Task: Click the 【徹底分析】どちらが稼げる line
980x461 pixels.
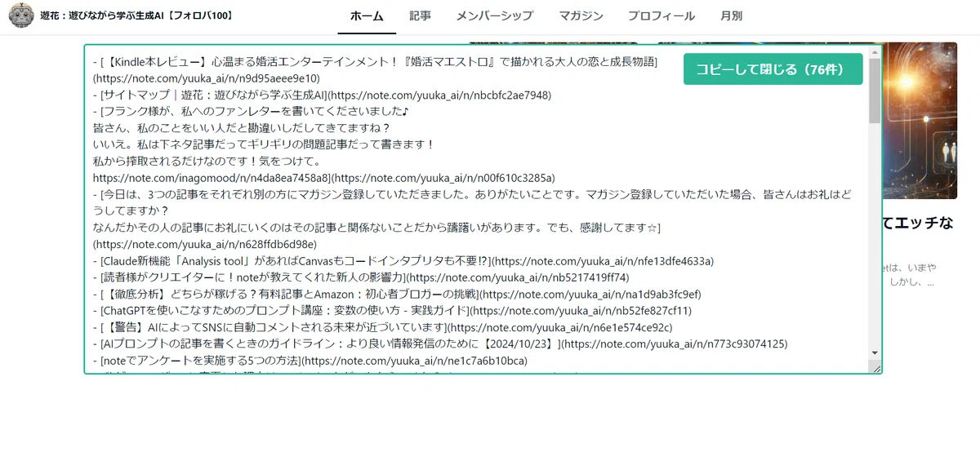Action: (x=397, y=294)
